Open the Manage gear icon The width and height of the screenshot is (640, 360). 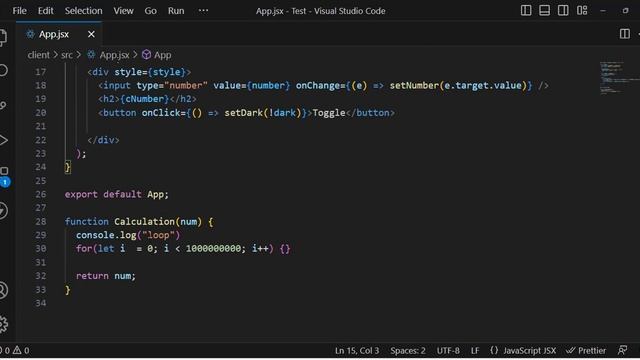click(3, 324)
